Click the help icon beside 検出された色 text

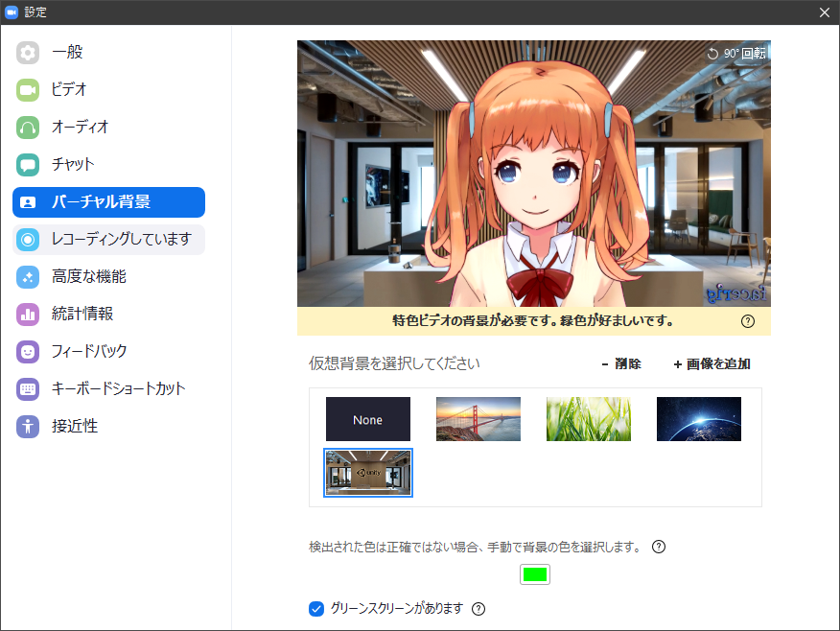658,546
